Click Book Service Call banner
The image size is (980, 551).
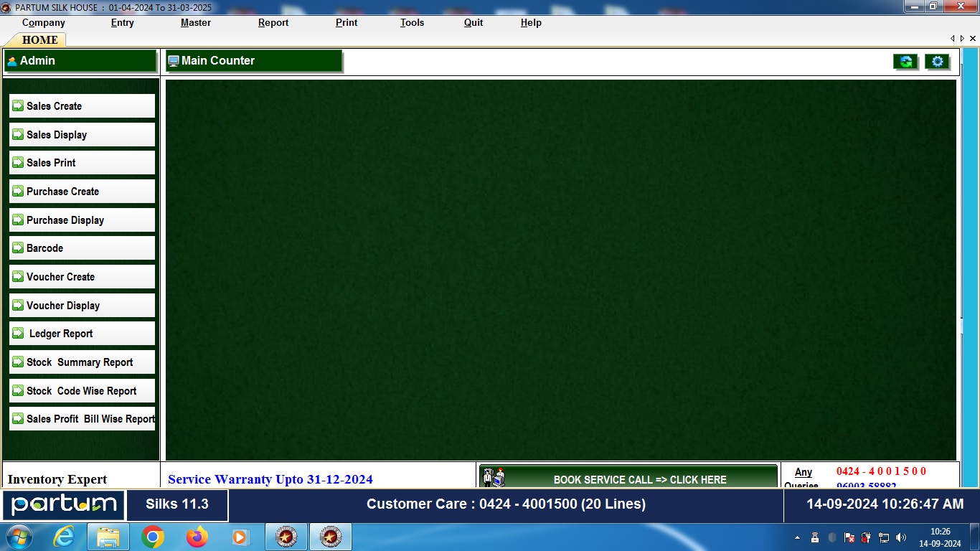click(x=628, y=477)
